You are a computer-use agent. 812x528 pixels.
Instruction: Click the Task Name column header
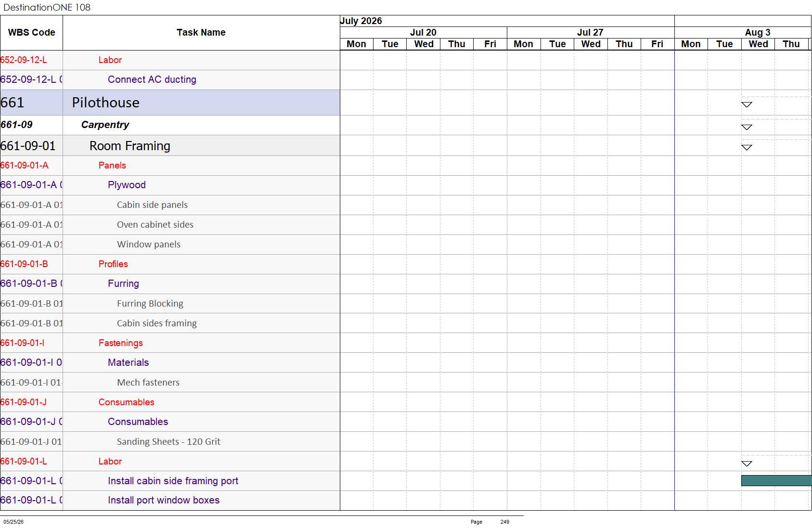click(201, 33)
